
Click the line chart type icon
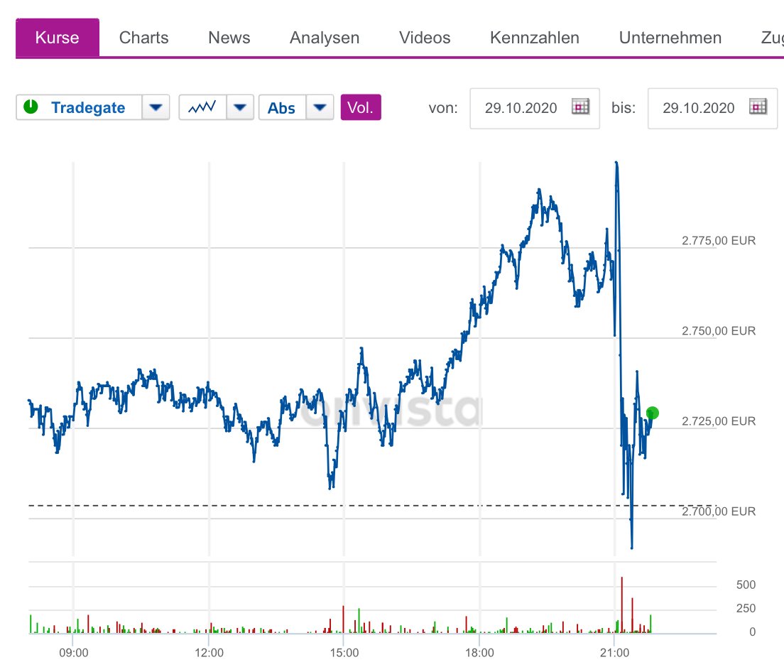click(202, 108)
